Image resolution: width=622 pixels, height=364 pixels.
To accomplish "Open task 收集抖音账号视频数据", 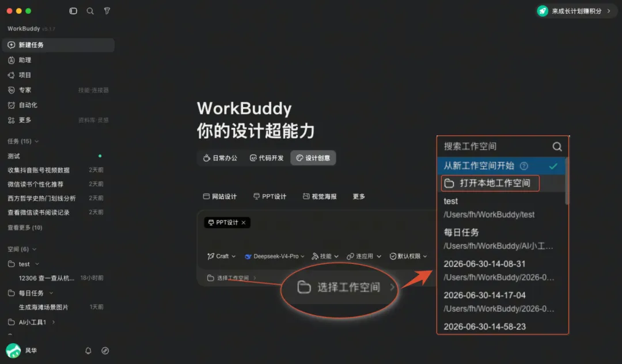I will point(55,170).
